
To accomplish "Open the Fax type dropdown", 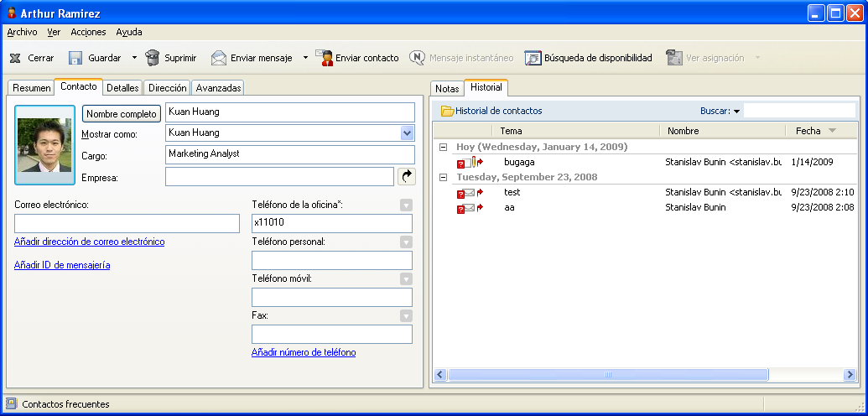I will coord(406,315).
